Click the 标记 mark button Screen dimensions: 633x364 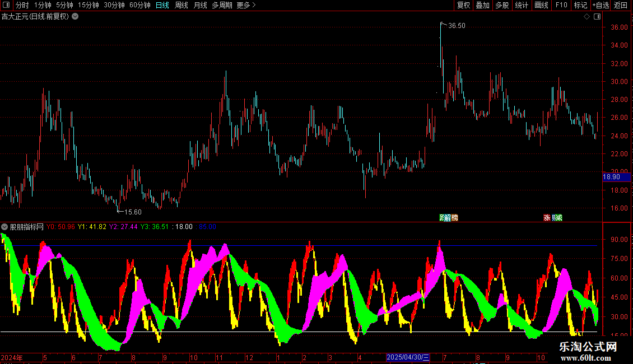[580, 5]
